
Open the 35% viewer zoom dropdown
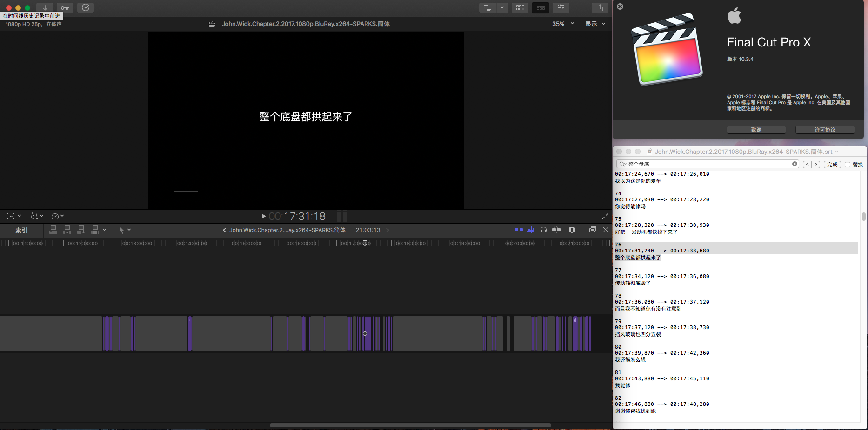click(x=563, y=24)
